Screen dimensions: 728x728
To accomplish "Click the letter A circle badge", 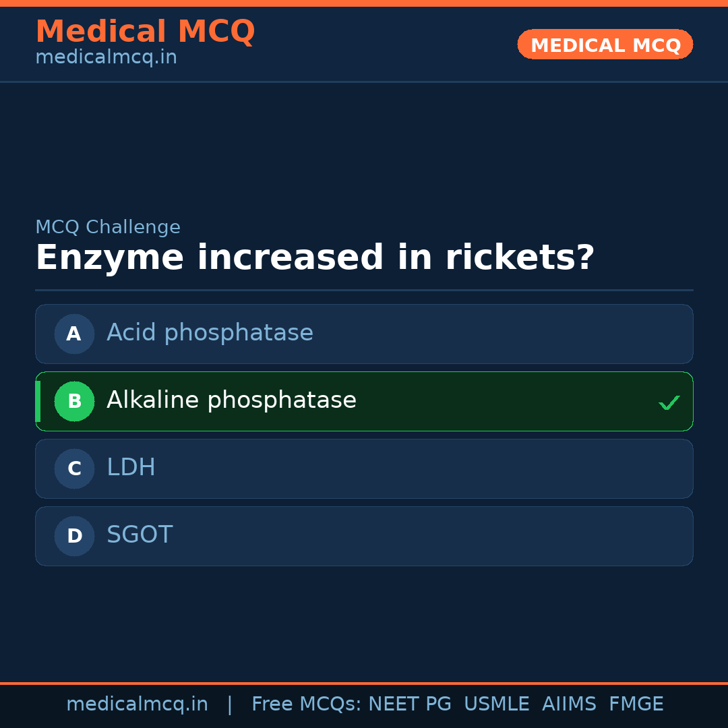I will point(74,334).
